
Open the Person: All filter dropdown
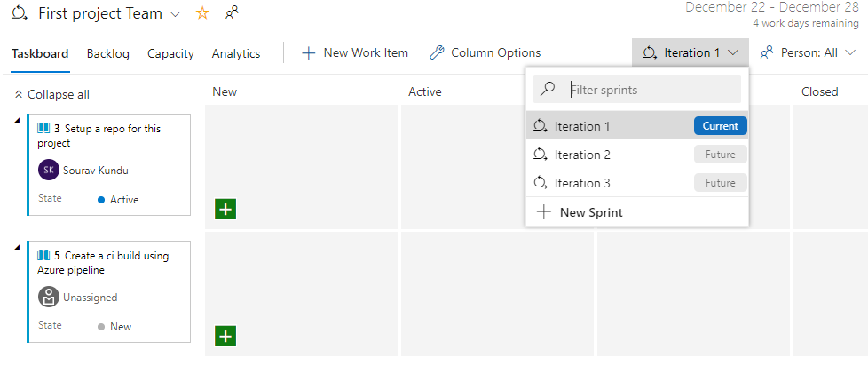click(809, 53)
